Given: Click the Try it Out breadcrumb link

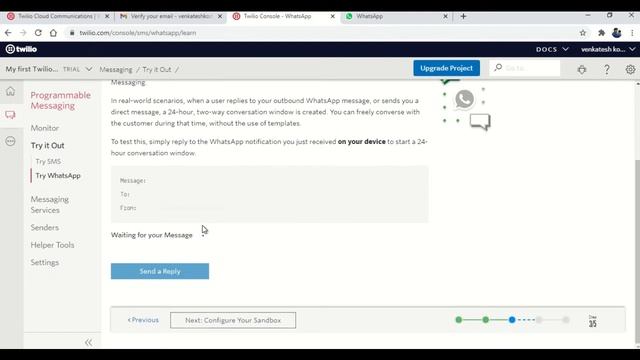Looking at the screenshot, I should point(157,70).
